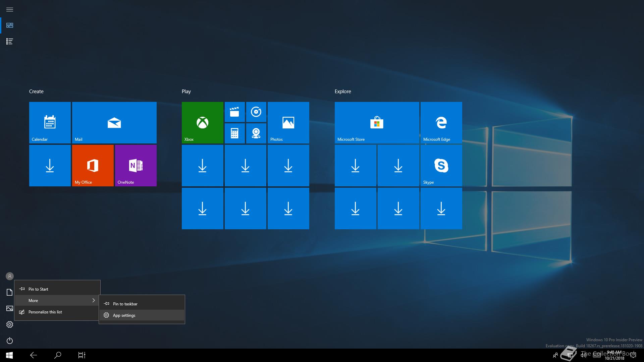The height and width of the screenshot is (362, 644).
Task: Open the Movies & TV clapperboard tile
Action: coord(235,112)
